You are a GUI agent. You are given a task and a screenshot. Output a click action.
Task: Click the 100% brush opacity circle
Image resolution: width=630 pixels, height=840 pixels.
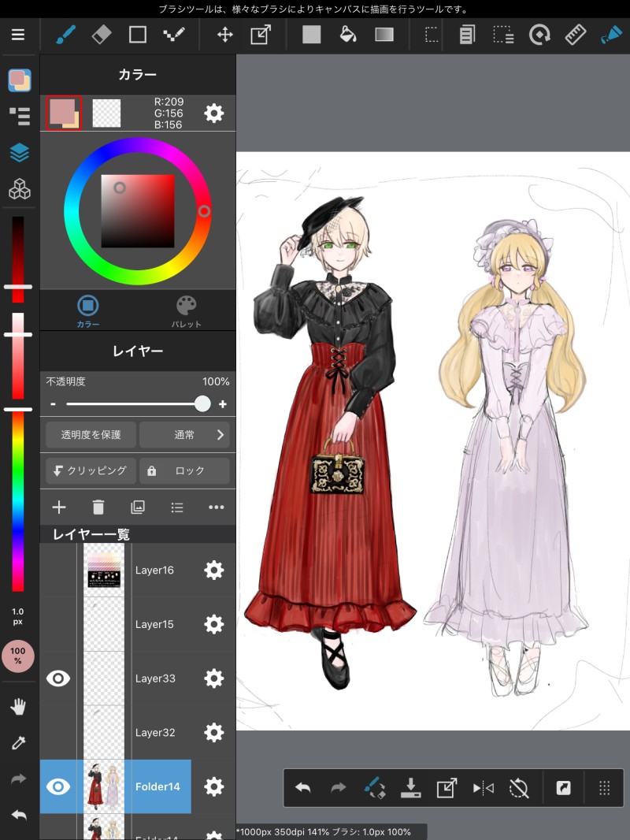[x=18, y=656]
